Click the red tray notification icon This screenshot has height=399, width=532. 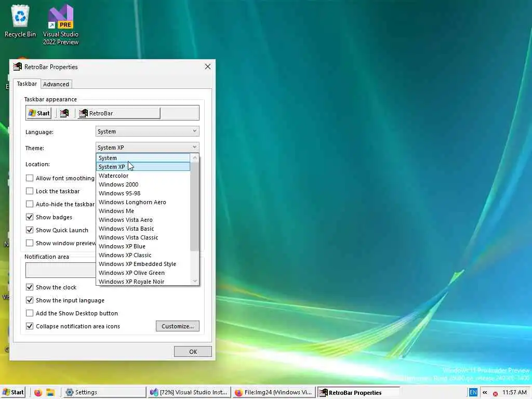[x=495, y=394]
